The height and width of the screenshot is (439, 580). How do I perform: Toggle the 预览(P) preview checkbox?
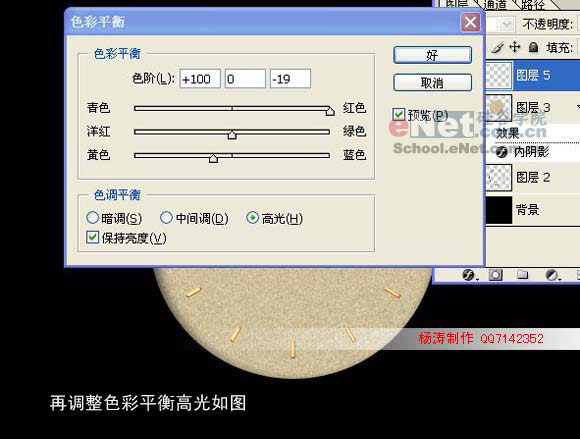click(x=398, y=115)
